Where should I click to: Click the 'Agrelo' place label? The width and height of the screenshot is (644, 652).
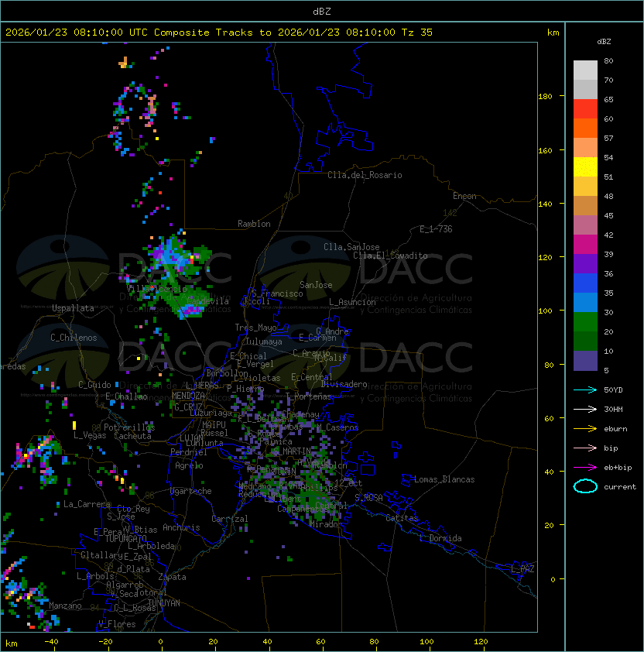pyautogui.click(x=189, y=465)
